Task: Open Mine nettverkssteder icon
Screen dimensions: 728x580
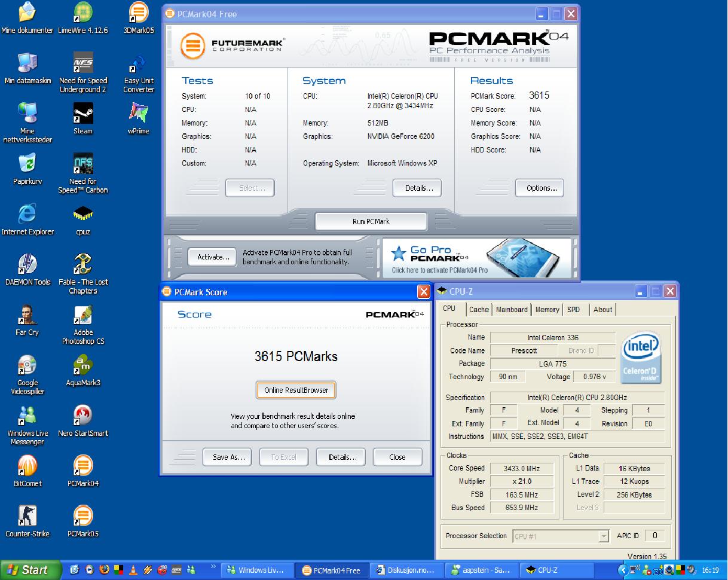Action: point(27,123)
